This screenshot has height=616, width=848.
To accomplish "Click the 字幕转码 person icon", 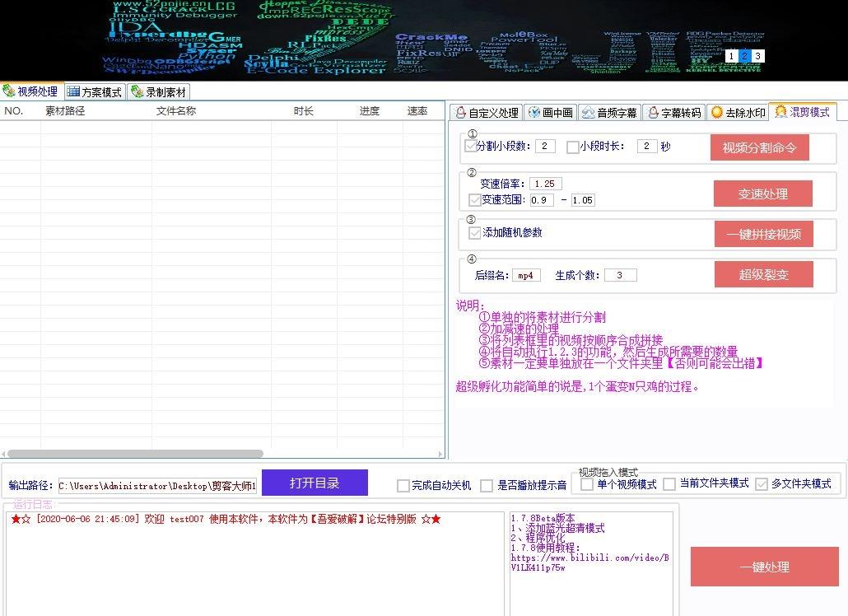I will point(653,112).
